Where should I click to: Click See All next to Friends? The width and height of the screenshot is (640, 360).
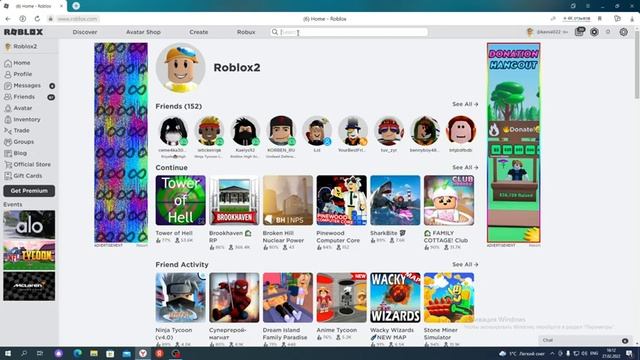(x=465, y=104)
